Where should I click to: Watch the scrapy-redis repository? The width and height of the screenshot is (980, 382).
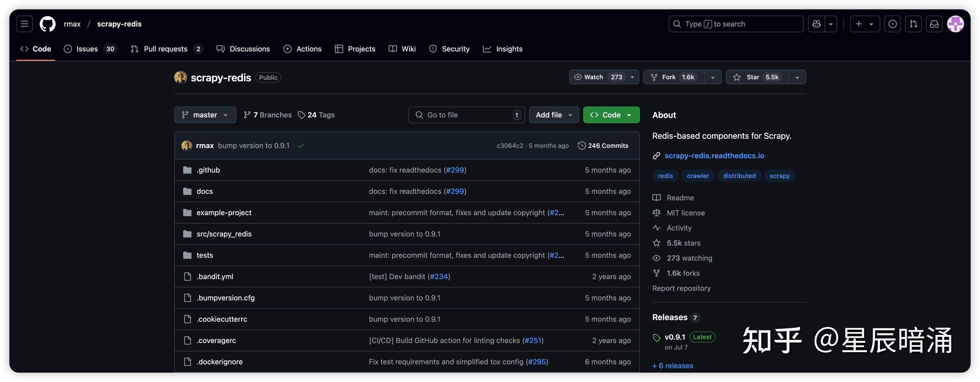point(604,77)
